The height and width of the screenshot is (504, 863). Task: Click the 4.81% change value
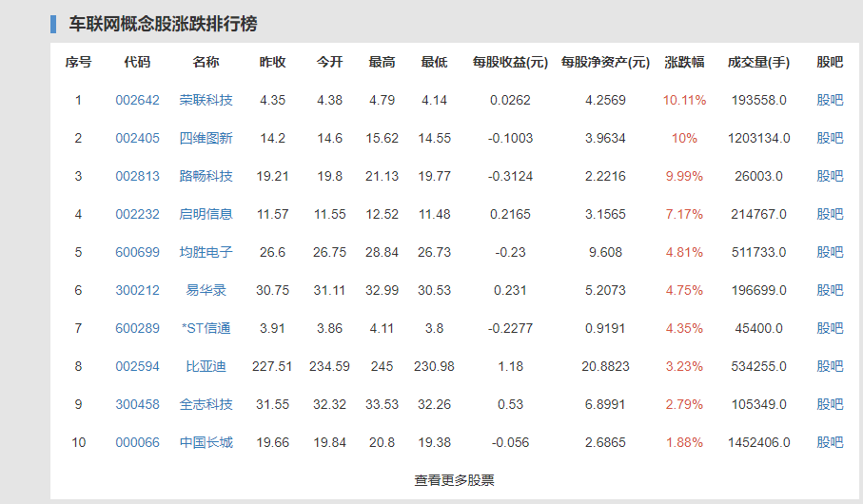click(x=684, y=252)
